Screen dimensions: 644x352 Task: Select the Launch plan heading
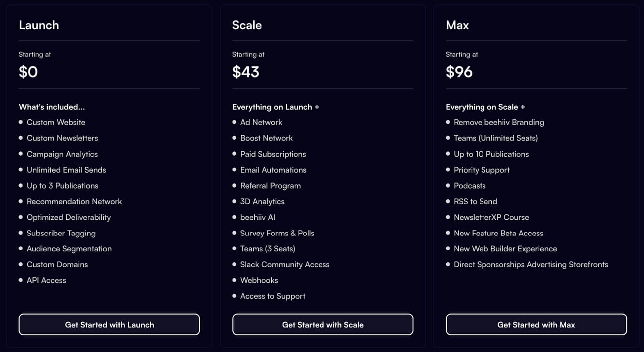pyautogui.click(x=39, y=25)
